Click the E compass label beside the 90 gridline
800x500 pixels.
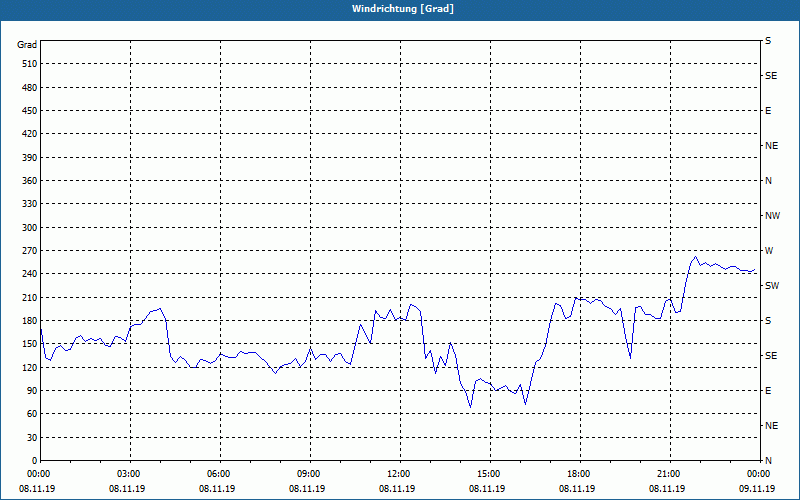768,391
